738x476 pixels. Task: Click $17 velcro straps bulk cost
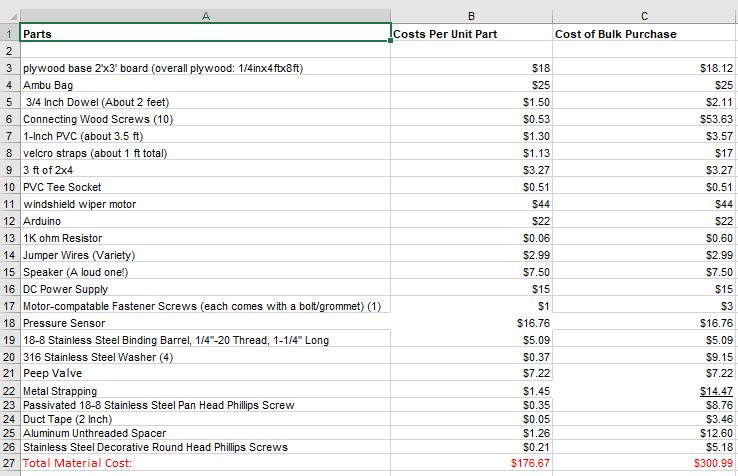pos(644,153)
